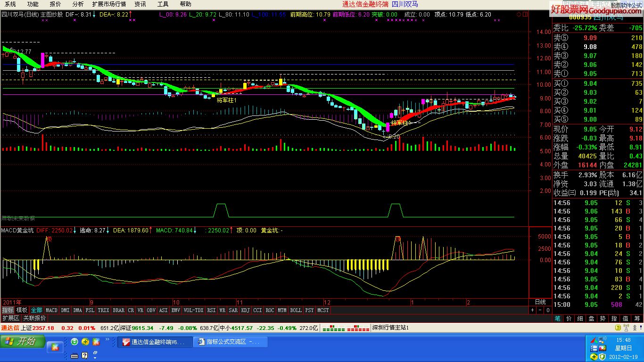Viewport: 644px width, 362px height.
Task: Select the BOLL indicator tab
Action: (296, 310)
